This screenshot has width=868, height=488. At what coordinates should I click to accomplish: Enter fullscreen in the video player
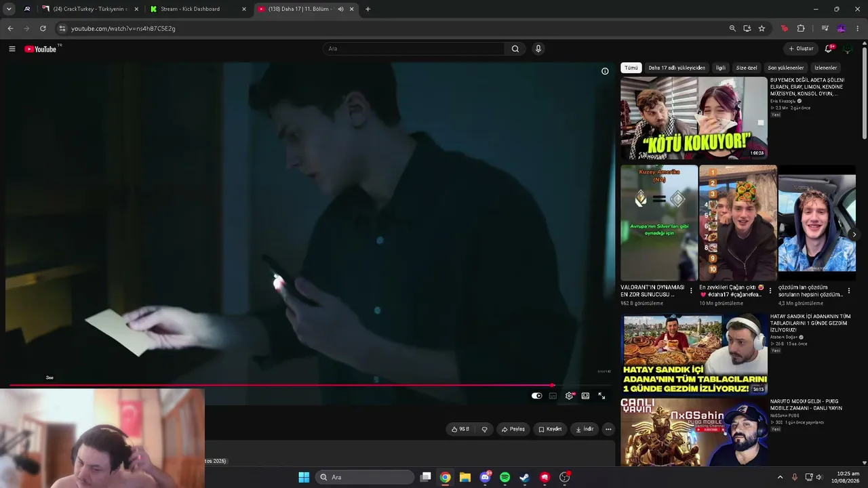601,396
